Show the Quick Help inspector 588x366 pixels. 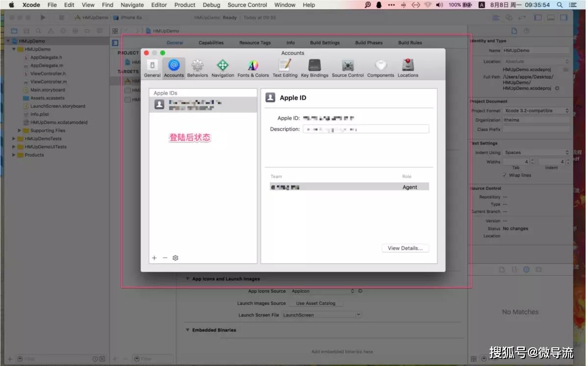point(527,30)
